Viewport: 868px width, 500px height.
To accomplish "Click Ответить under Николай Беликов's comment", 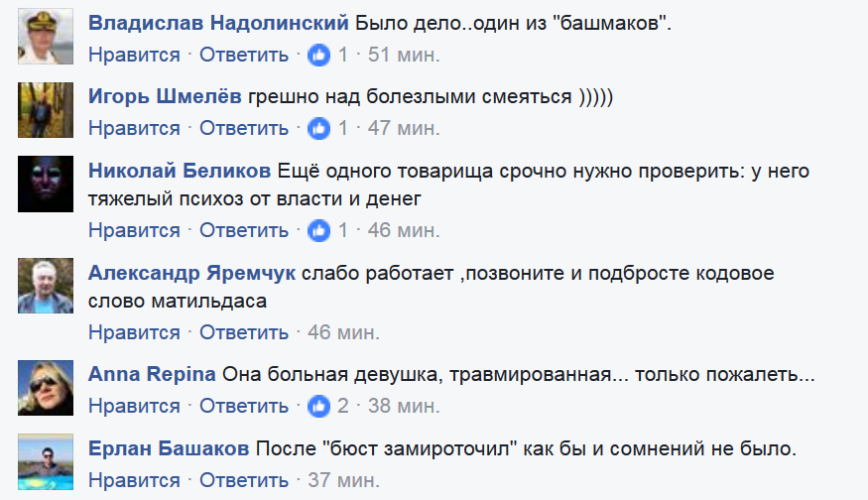I will (x=244, y=231).
